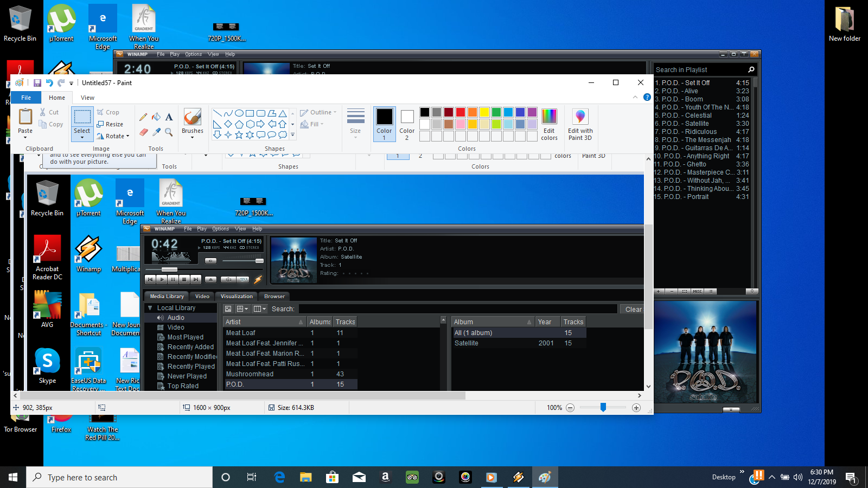Click the Copy button
The height and width of the screenshot is (488, 868).
pyautogui.click(x=51, y=124)
